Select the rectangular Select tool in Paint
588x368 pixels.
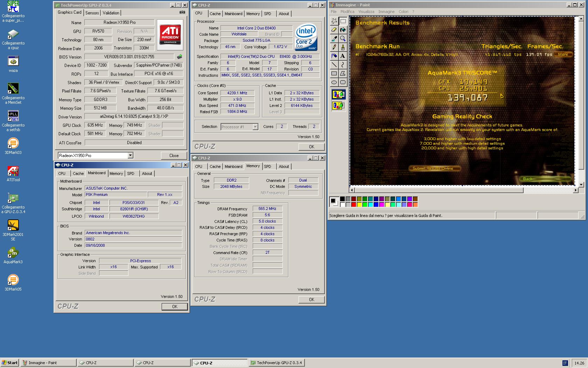[343, 21]
